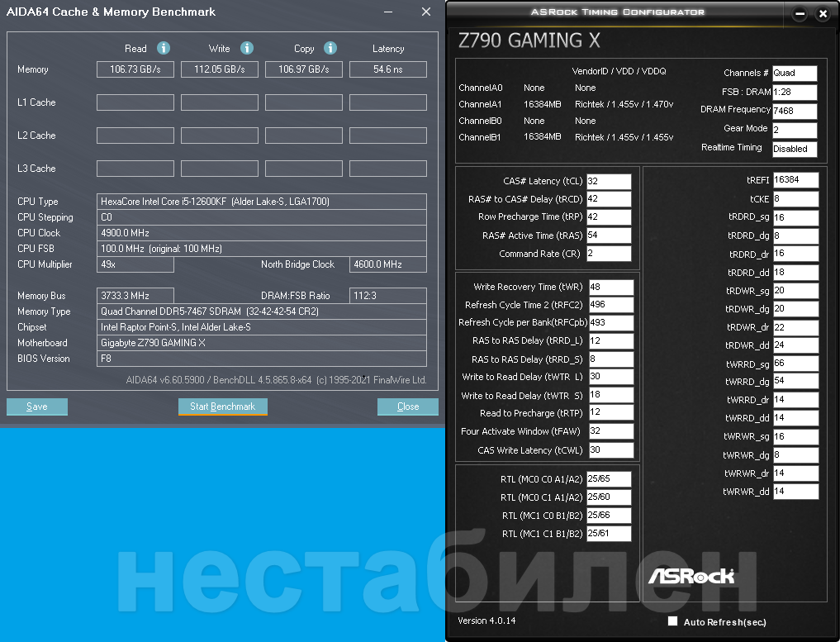Screen dimensions: 840x642
Task: Click the Save button in AIDA64
Action: (37, 407)
